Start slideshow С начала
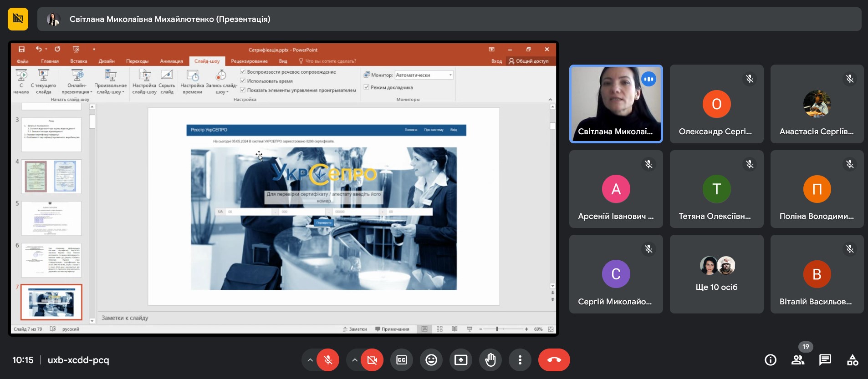Image resolution: width=868 pixels, height=379 pixels. click(x=21, y=82)
